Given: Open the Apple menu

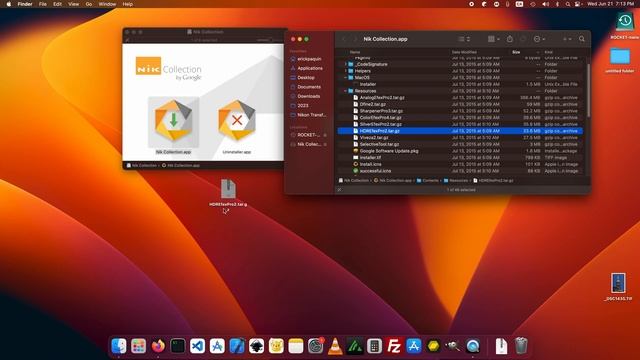Looking at the screenshot, I should point(8,4).
